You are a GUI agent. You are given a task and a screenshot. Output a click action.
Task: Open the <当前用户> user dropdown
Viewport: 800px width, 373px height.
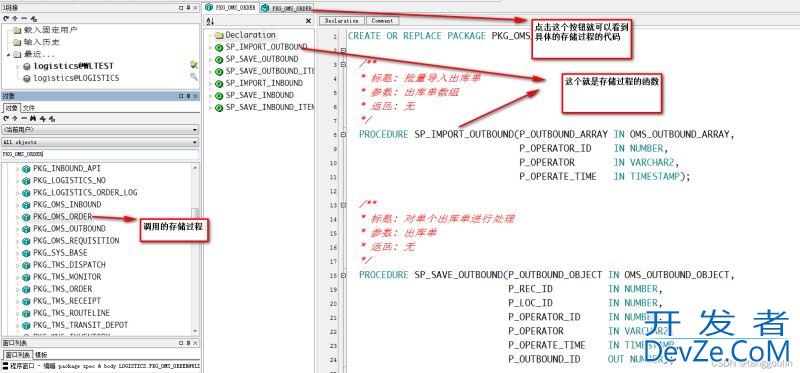tap(100, 130)
